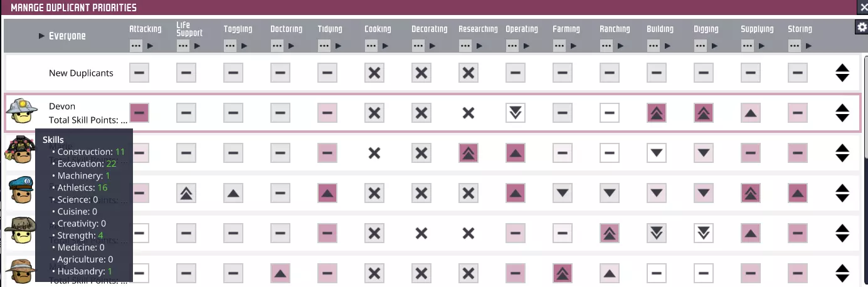Image resolution: width=868 pixels, height=287 pixels.
Task: Sort by the Farming column header
Action: click(566, 29)
